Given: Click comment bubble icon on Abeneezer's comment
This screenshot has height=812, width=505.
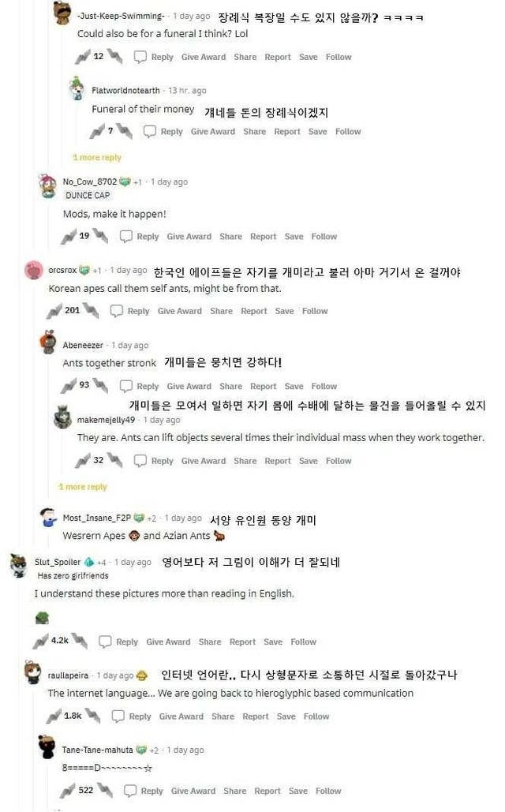Looking at the screenshot, I should pos(126,386).
